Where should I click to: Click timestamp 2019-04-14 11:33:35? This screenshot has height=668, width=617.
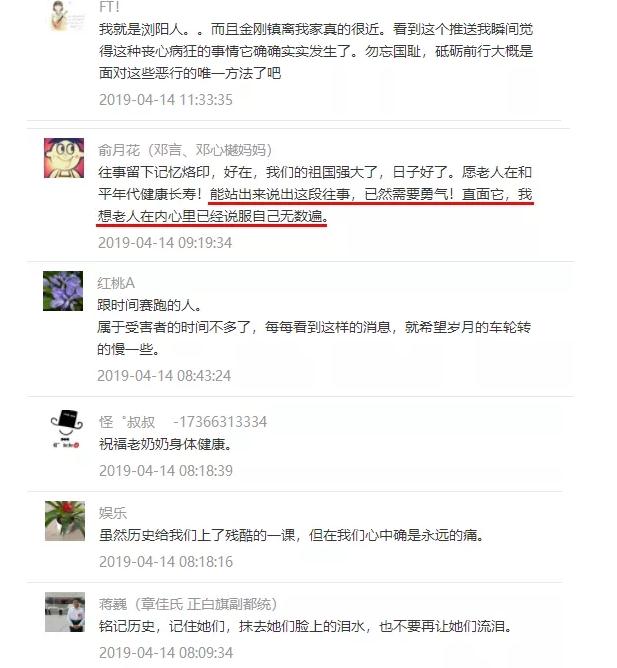(x=166, y=100)
